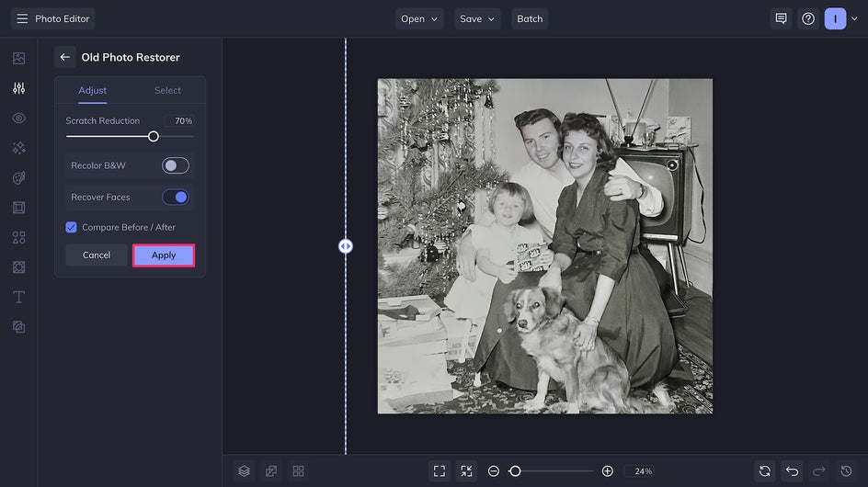
Task: Open the Frames sidebar tool
Action: pos(18,208)
